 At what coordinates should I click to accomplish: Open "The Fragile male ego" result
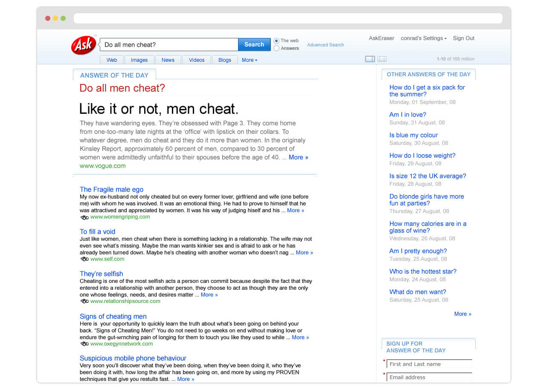(x=112, y=190)
